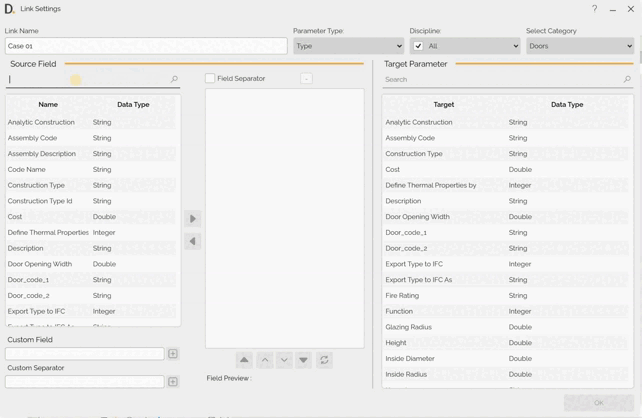
Task: Click the remove left arrow button
Action: click(x=193, y=241)
